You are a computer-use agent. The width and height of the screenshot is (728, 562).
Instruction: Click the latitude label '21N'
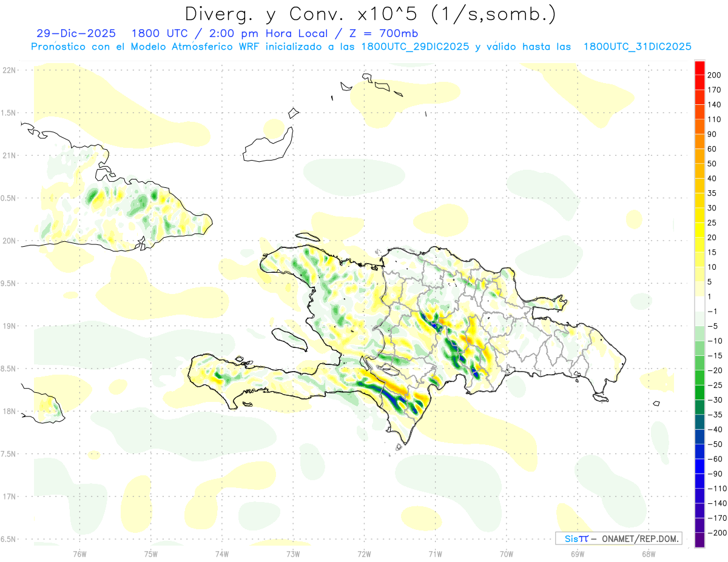9,156
